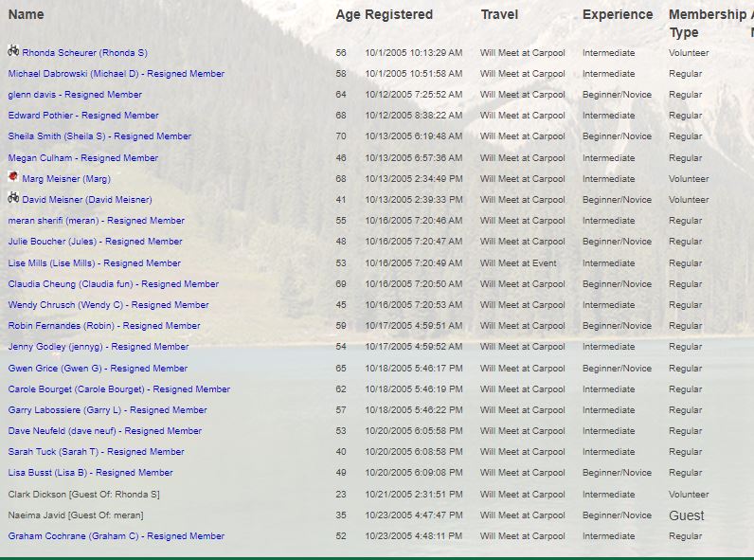The height and width of the screenshot is (560, 754).
Task: Click the bicycle icon beside Rhonda Scheuer
Action: pyautogui.click(x=13, y=51)
